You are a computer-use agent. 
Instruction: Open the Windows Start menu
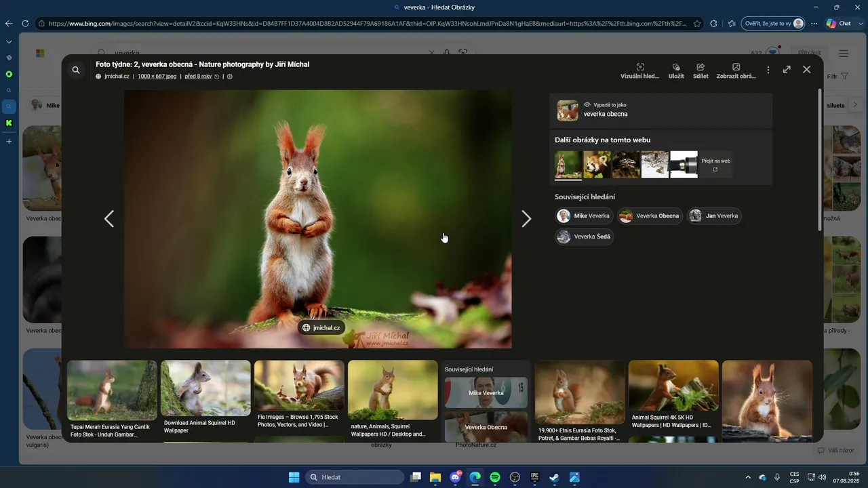pyautogui.click(x=294, y=477)
